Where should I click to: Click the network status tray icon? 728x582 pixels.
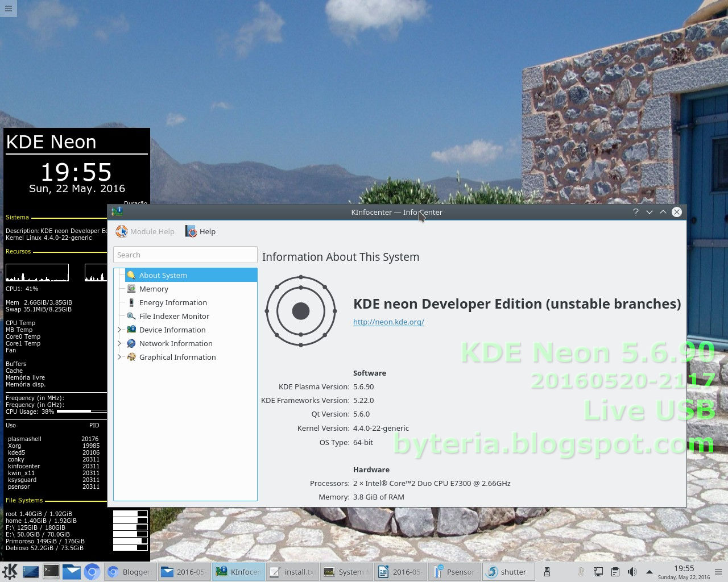(598, 572)
